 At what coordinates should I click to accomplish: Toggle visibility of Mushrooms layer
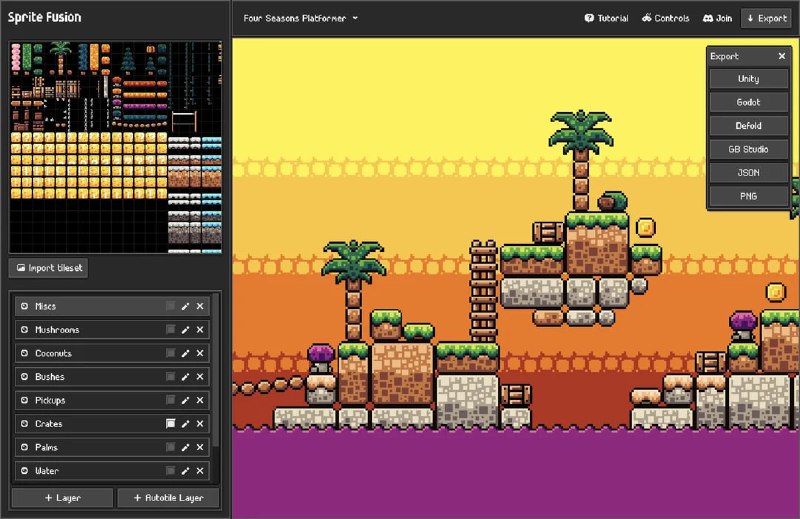coord(24,330)
